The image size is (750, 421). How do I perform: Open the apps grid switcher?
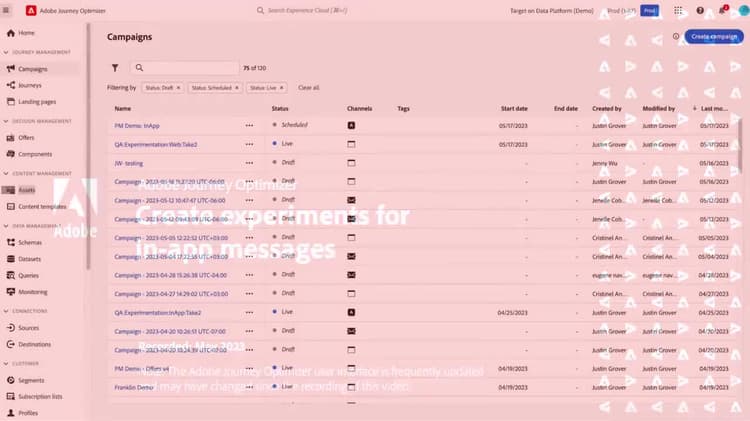click(678, 11)
